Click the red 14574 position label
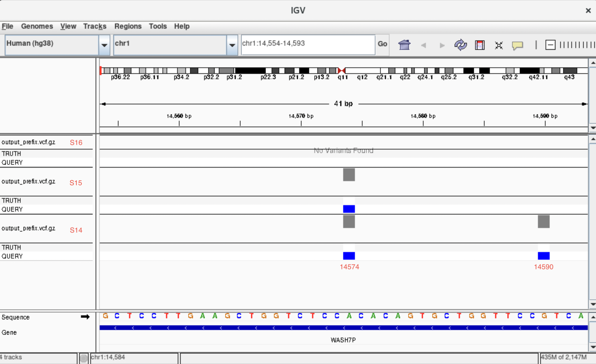Image resolution: width=596 pixels, height=364 pixels. tap(349, 267)
